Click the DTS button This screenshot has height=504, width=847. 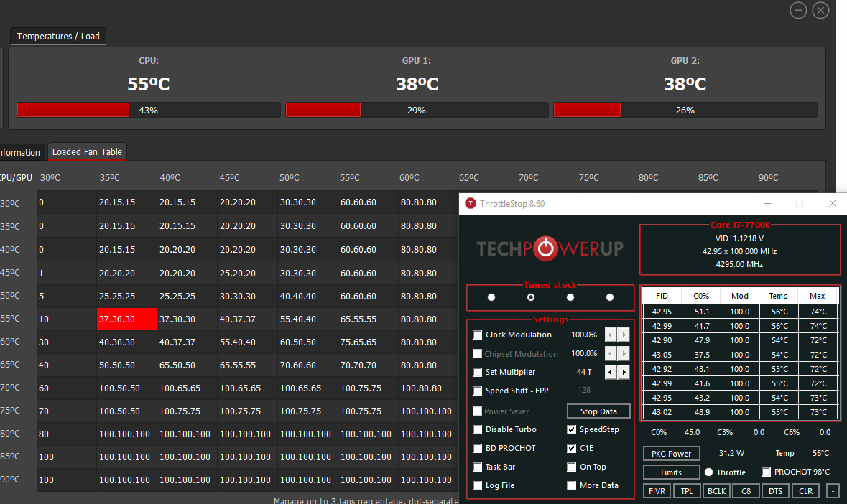click(776, 491)
